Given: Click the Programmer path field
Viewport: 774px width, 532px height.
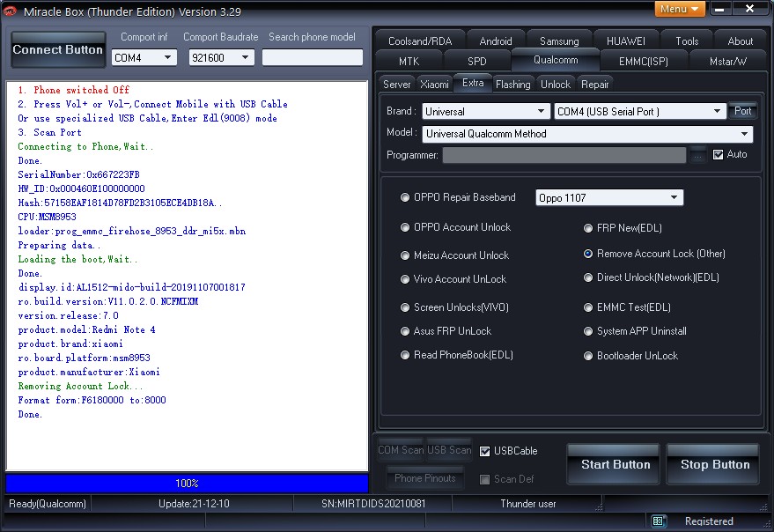Looking at the screenshot, I should tap(564, 155).
